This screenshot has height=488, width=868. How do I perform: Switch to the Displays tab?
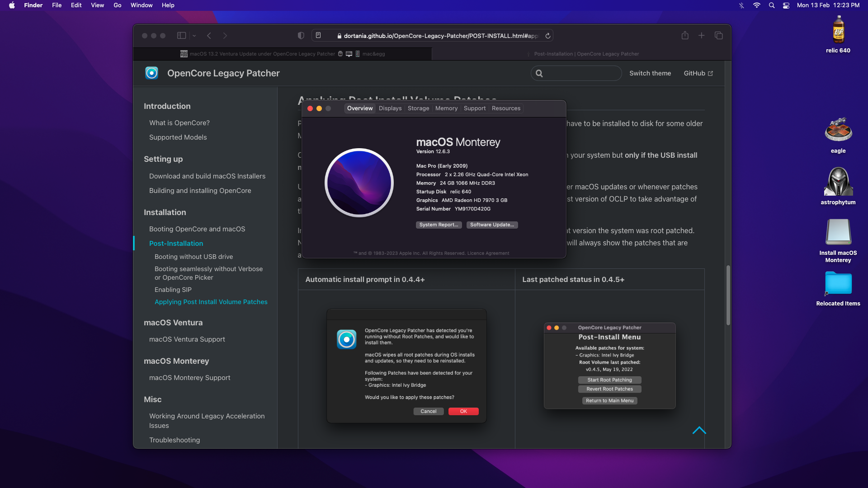pyautogui.click(x=390, y=108)
